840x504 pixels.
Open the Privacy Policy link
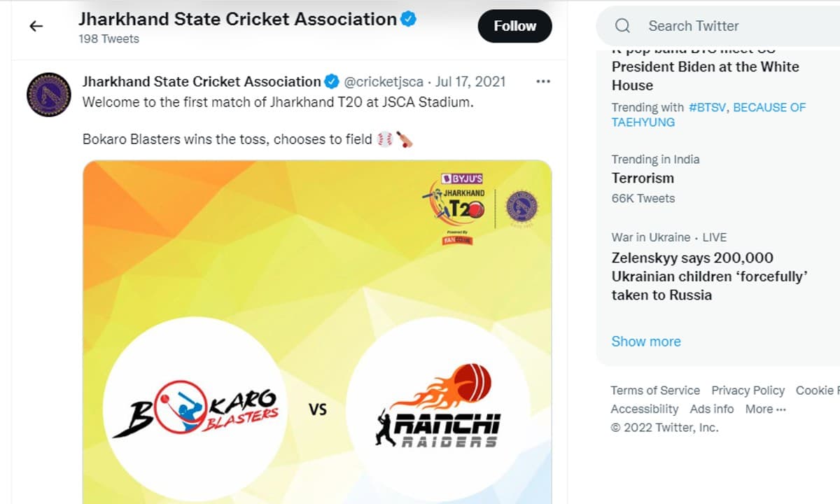748,391
